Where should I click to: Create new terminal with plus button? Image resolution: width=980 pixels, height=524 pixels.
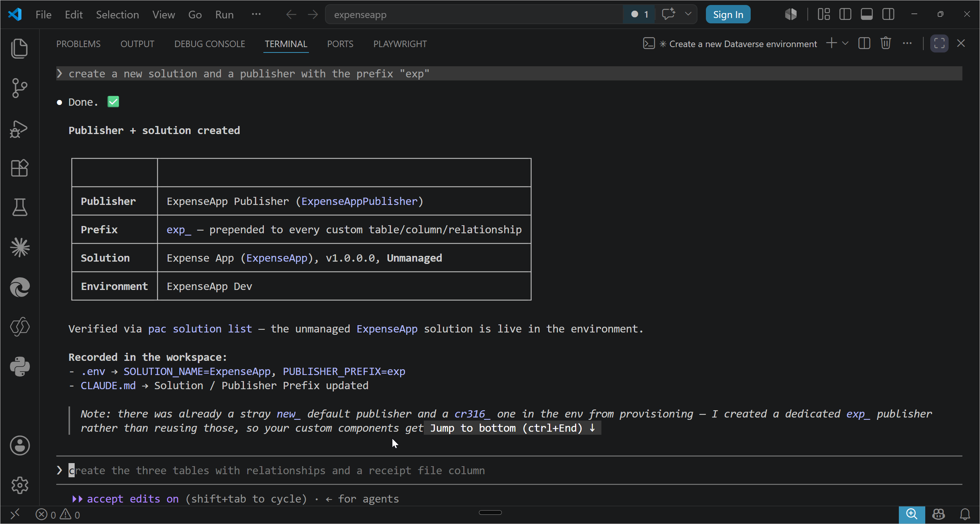[831, 43]
